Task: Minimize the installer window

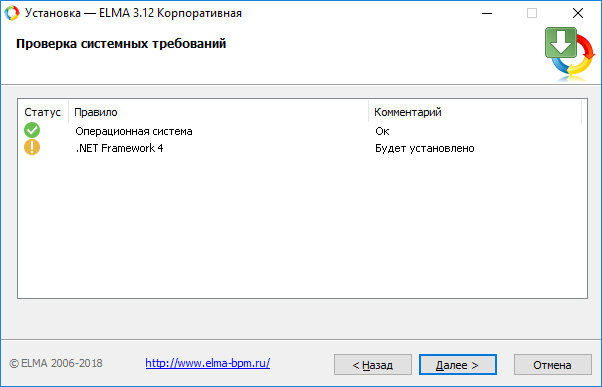Action: 487,13
